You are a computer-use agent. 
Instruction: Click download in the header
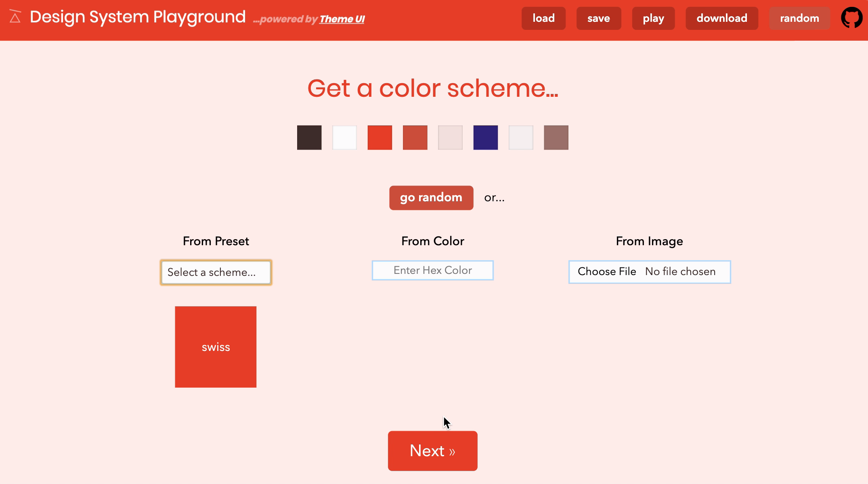[x=722, y=18]
